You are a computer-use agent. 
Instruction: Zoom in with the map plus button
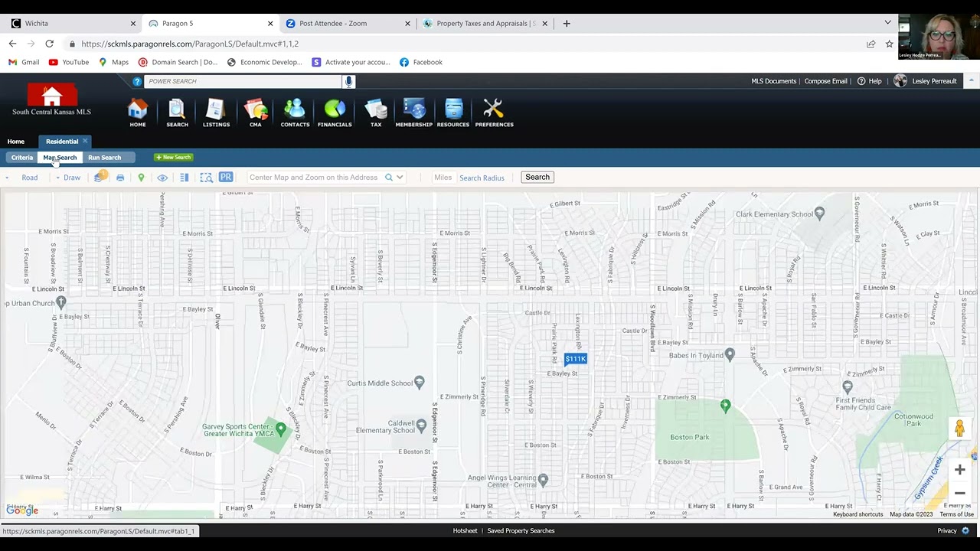coord(959,470)
